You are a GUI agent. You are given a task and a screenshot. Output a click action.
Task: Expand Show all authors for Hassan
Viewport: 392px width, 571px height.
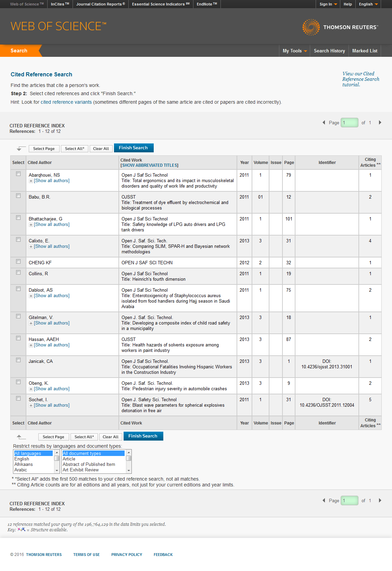pos(52,345)
